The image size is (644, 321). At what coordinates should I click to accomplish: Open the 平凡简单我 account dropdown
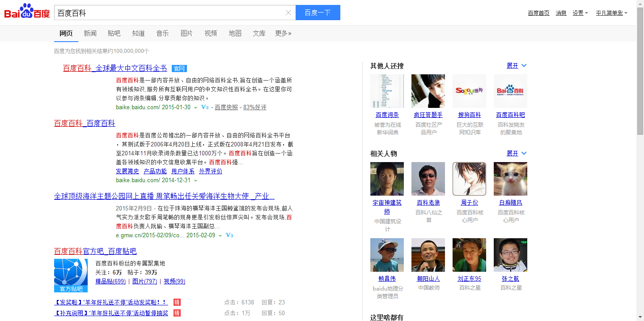click(x=611, y=13)
